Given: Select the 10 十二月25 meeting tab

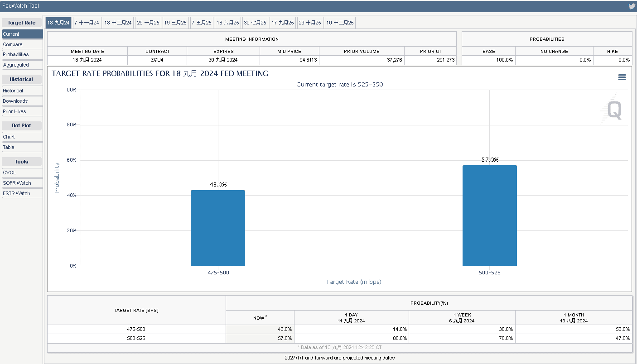Looking at the screenshot, I should point(340,23).
